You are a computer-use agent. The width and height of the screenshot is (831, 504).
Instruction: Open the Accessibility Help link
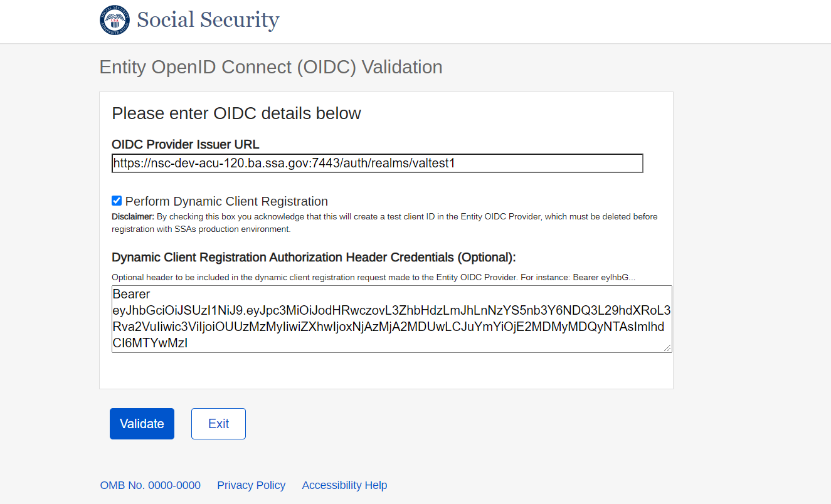(344, 485)
